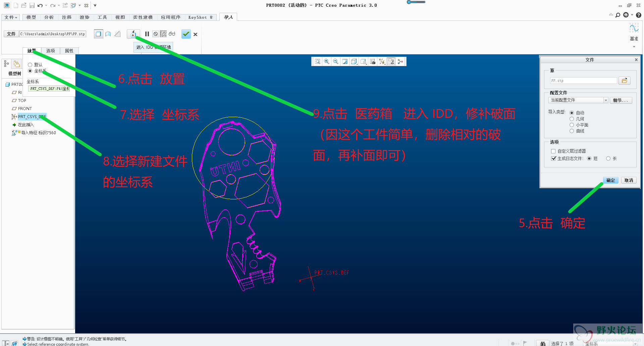Click the New file icon
This screenshot has height=346, width=644.
click(x=15, y=5)
